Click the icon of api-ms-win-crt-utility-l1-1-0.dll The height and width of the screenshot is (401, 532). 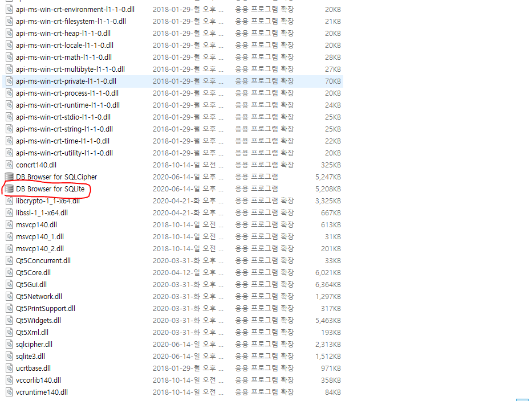(10, 153)
